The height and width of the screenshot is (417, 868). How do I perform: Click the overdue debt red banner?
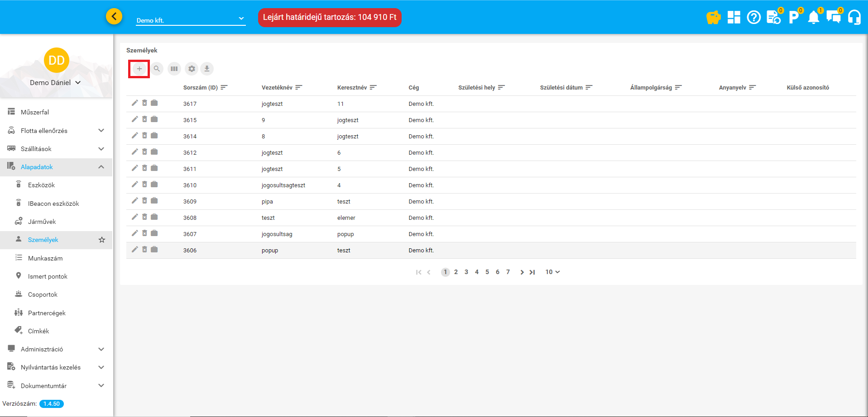coord(329,18)
